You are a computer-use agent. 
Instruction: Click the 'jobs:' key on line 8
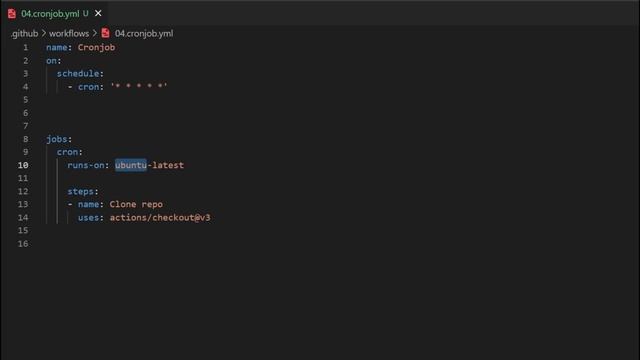(59, 139)
